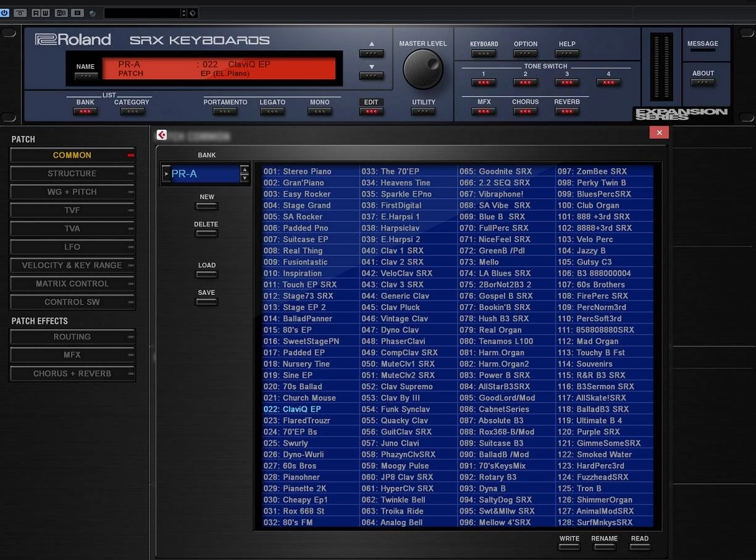The width and height of the screenshot is (756, 560).
Task: Click SAVE bank button
Action: pyautogui.click(x=207, y=302)
